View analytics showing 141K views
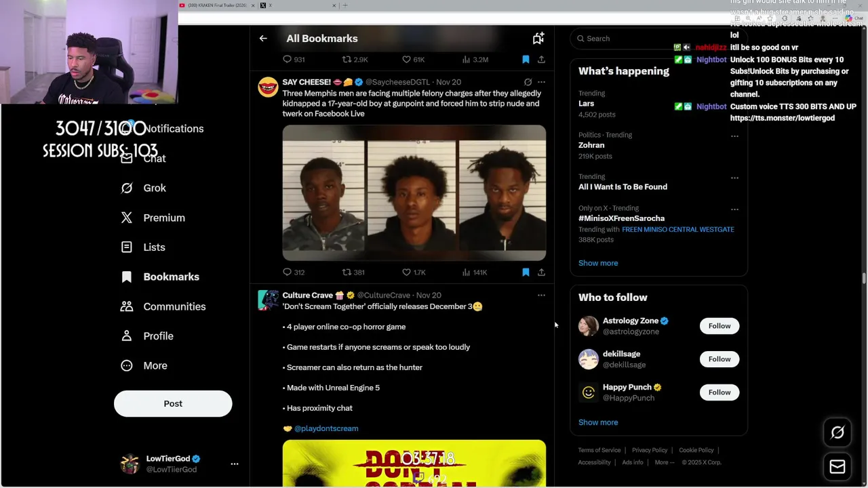The width and height of the screenshot is (868, 488). coord(474,272)
